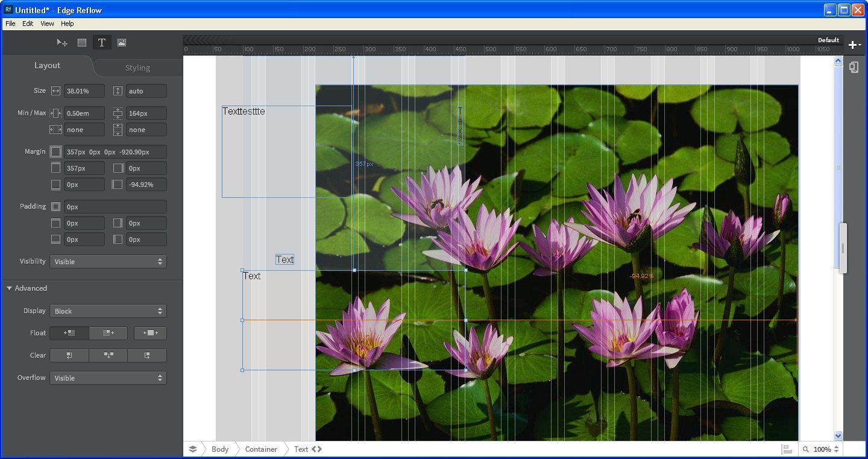Viewport: 868px width, 459px height.
Task: Click the magnifier icon by 100%
Action: coord(806,449)
